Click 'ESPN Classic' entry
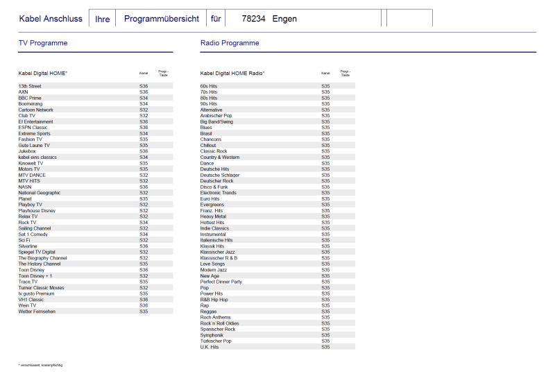Viewport: 555px width, 392px height. pyautogui.click(x=96, y=128)
